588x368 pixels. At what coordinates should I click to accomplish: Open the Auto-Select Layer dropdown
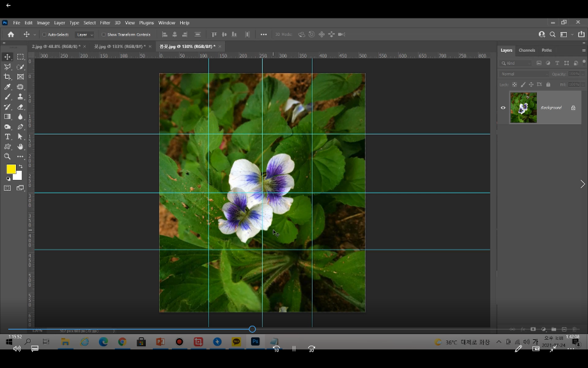[84, 35]
